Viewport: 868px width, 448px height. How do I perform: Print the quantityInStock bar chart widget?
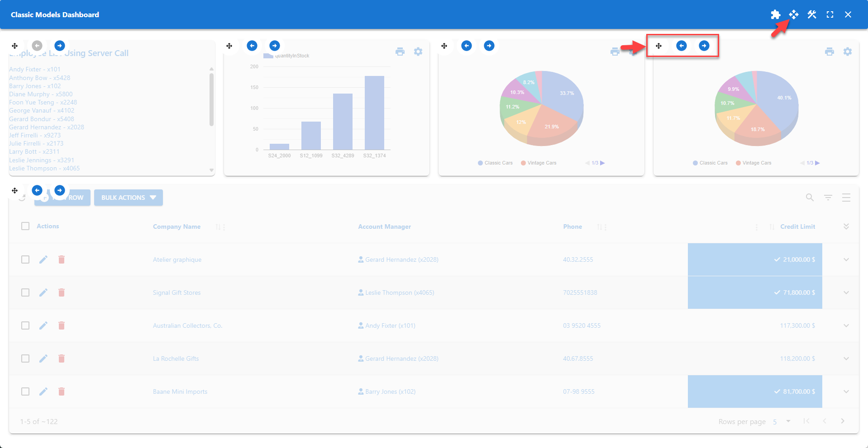pos(400,52)
